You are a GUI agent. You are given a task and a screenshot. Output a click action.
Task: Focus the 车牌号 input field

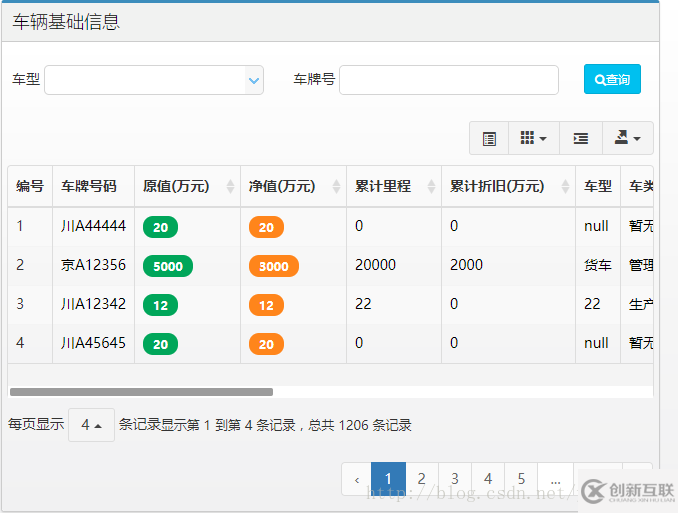(x=448, y=80)
